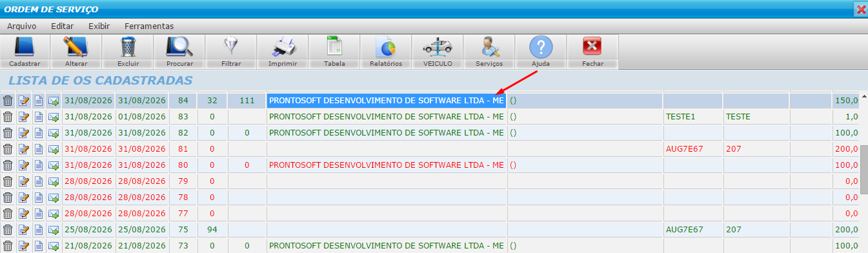Screen dimensions: 868x253
Task: Edit OS 79 with its notepad icon
Action: [24, 181]
